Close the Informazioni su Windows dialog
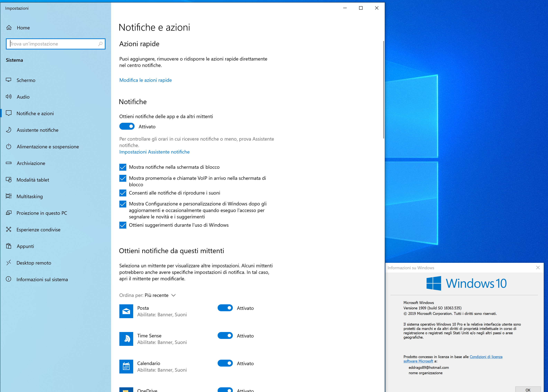548x392 pixels. click(x=538, y=268)
